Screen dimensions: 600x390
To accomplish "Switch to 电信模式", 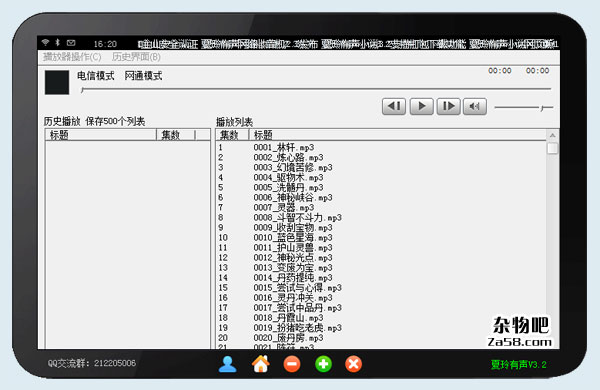I will (96, 76).
